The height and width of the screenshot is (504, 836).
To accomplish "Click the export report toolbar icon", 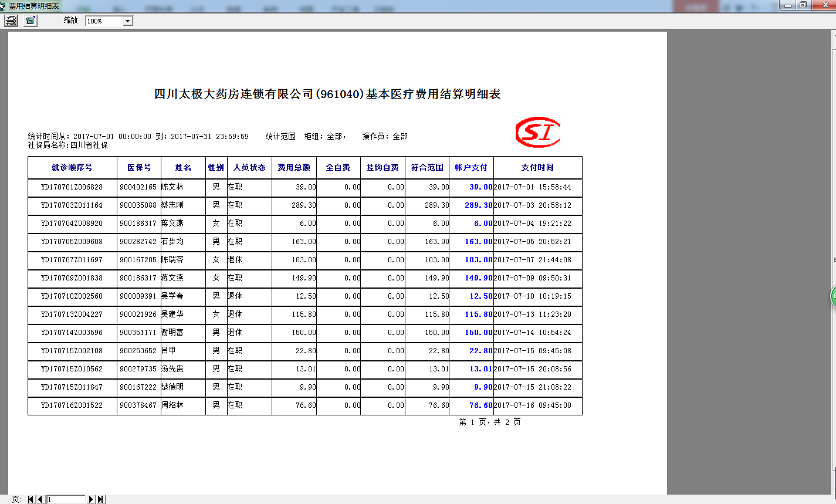I will (31, 21).
